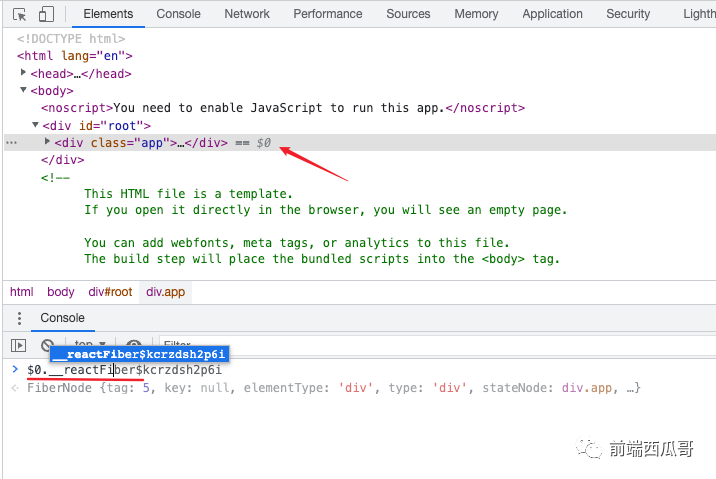Click the opening comment marker <!--

55,178
